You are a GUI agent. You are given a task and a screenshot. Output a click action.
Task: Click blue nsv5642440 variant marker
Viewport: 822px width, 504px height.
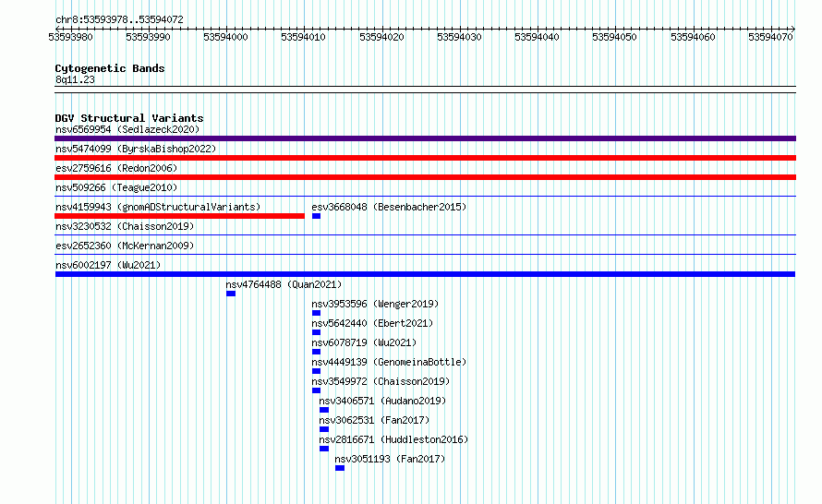point(316,332)
